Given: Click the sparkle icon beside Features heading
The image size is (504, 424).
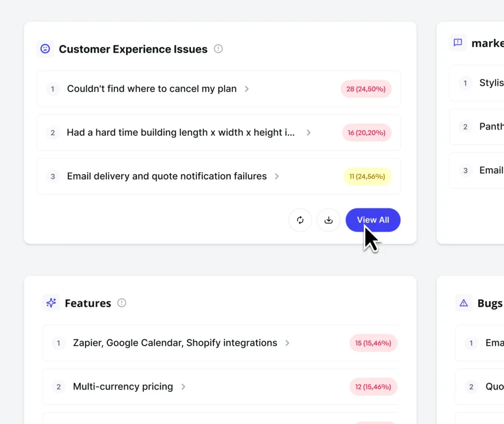Looking at the screenshot, I should (51, 303).
